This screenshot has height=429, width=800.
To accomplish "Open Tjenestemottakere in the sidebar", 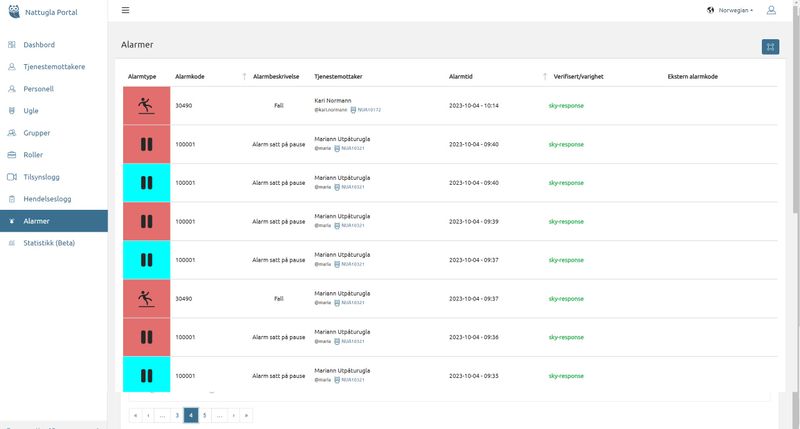I will click(x=53, y=67).
